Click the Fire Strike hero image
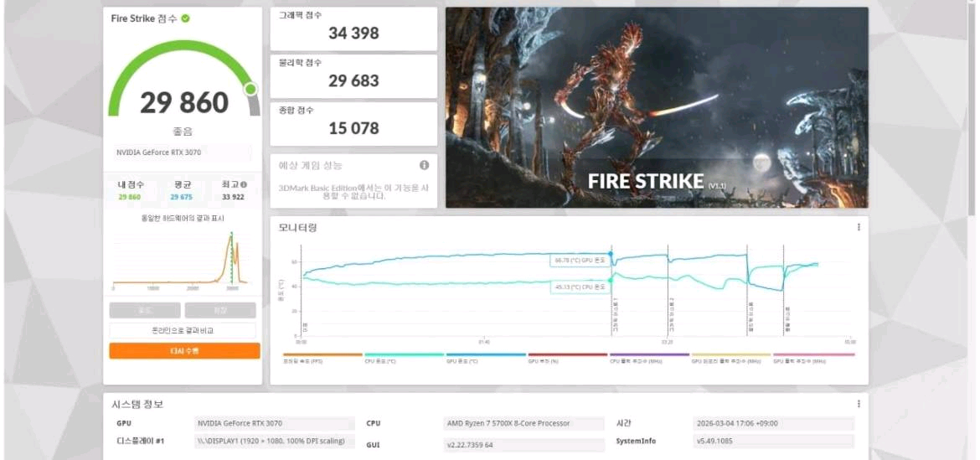This screenshot has height=460, width=980. (x=657, y=107)
